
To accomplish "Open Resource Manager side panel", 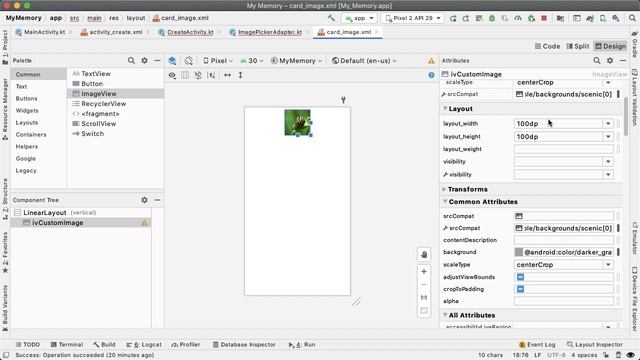I will click(5, 109).
